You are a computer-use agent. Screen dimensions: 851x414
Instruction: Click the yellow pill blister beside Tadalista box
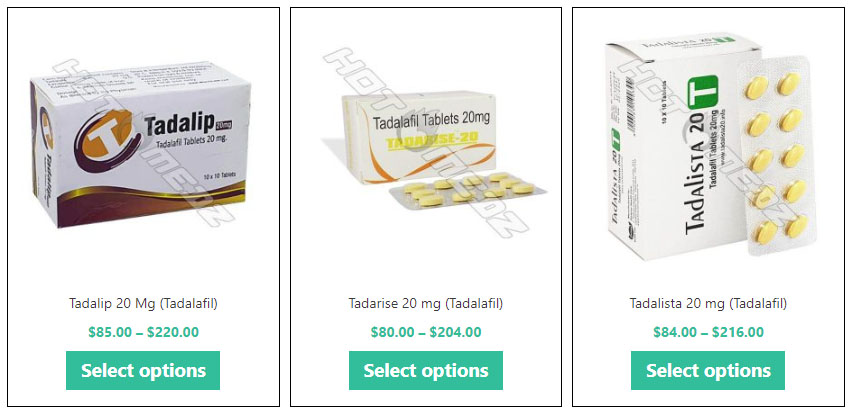(776, 155)
